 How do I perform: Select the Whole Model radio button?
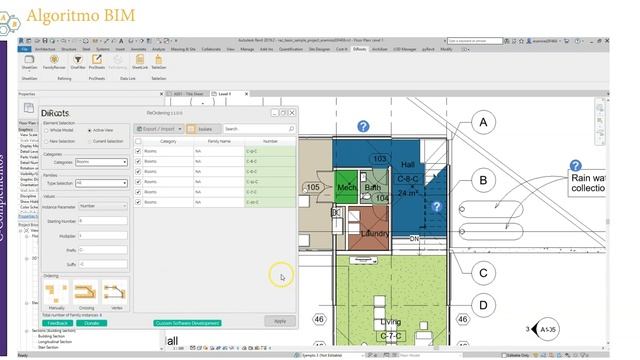pyautogui.click(x=46, y=130)
